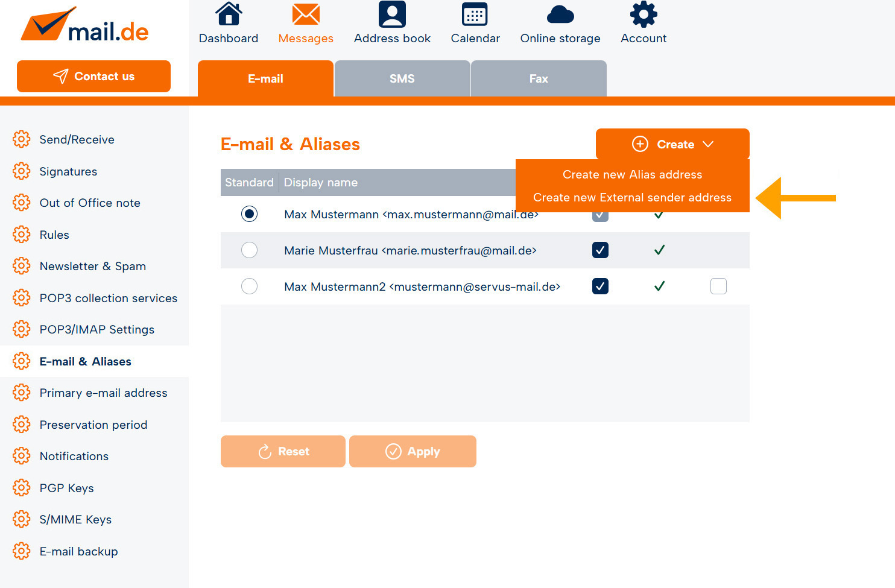Collapse the Create dropdown button

[672, 144]
